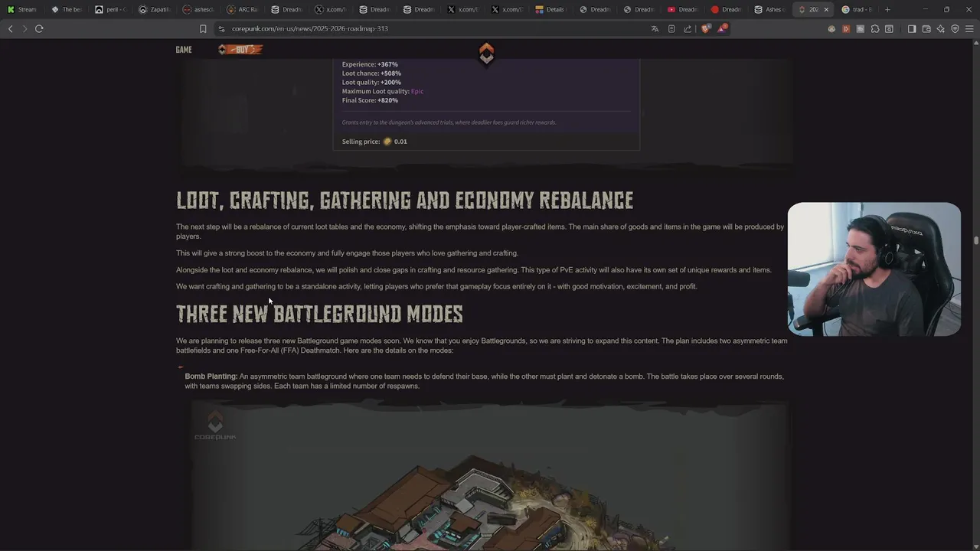This screenshot has width=980, height=551.
Task: Switch to the ashescl tab
Action: point(199,9)
